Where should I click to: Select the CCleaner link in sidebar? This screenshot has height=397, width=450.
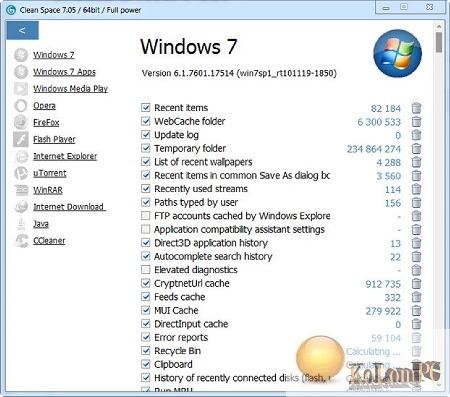click(49, 241)
